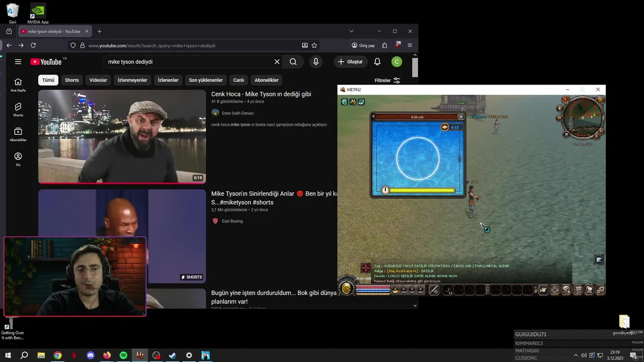The width and height of the screenshot is (644, 362).
Task: Open the Firefox extensions puzzle icon
Action: click(x=385, y=45)
